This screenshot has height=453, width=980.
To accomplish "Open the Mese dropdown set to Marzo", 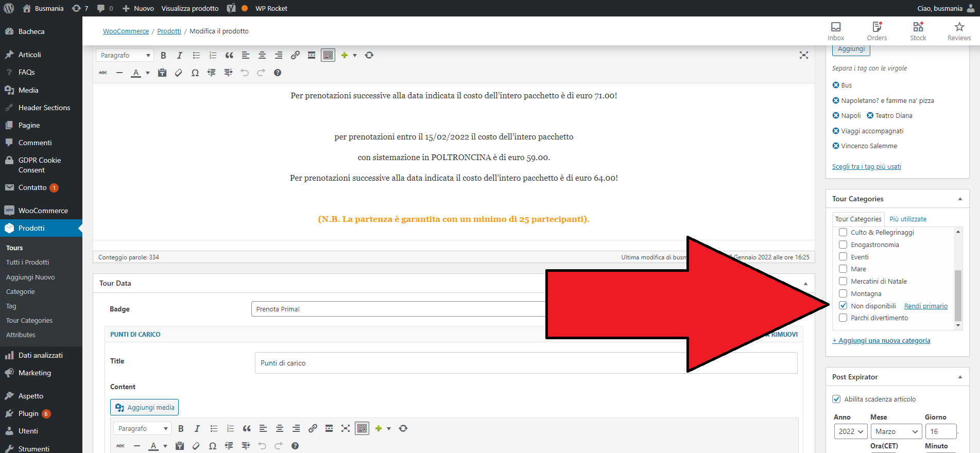I will 896,431.
